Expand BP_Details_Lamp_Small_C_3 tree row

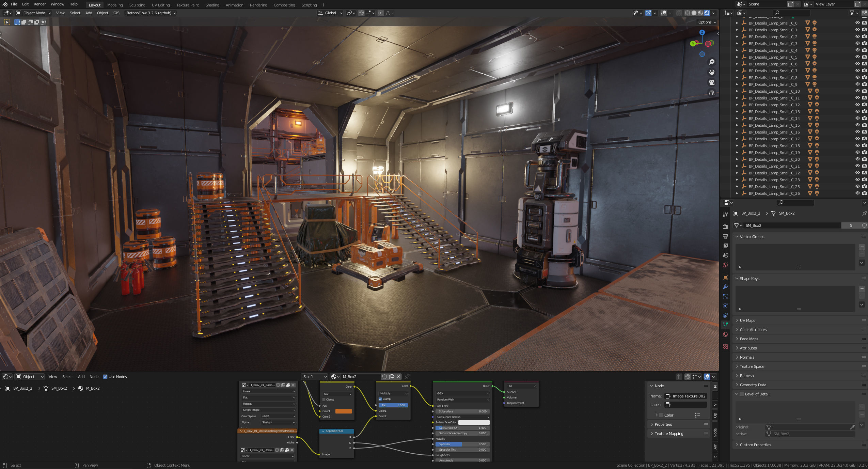tap(737, 44)
